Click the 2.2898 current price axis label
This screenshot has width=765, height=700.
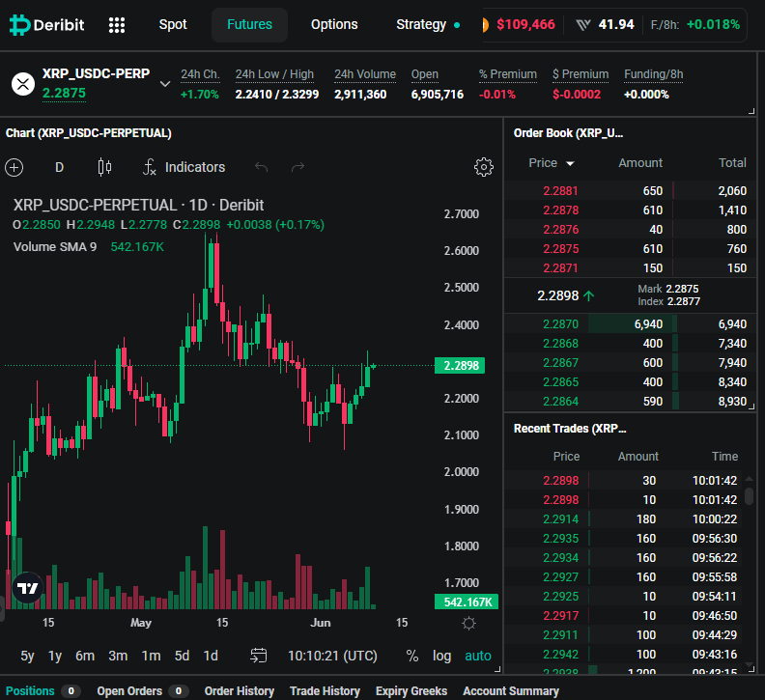tap(460, 365)
